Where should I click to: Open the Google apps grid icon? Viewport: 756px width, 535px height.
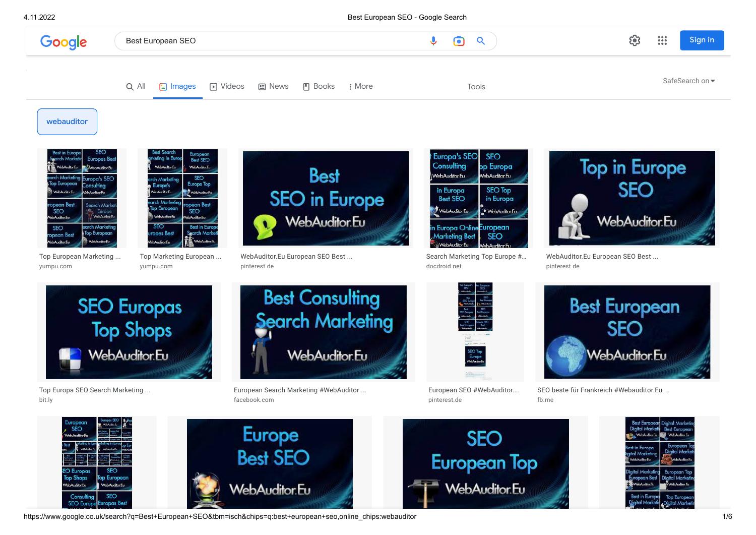pos(662,40)
